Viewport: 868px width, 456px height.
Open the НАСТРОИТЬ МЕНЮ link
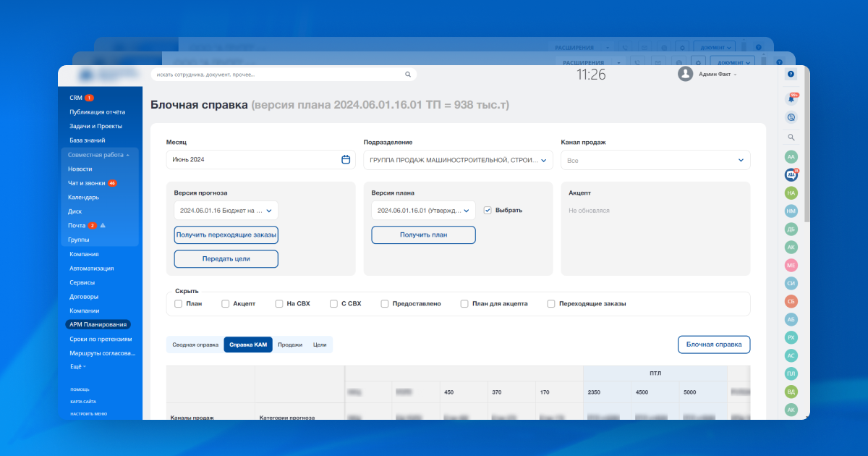(88, 414)
